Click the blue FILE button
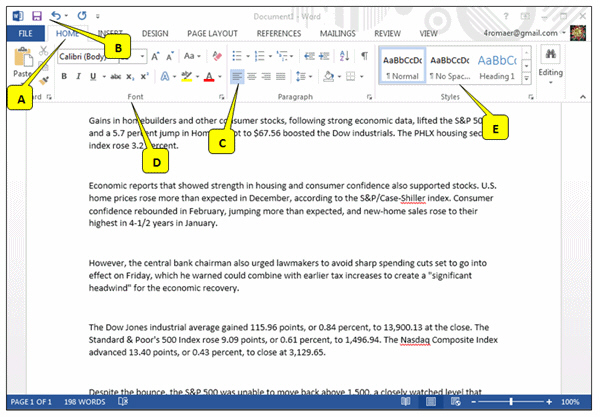 (x=25, y=33)
